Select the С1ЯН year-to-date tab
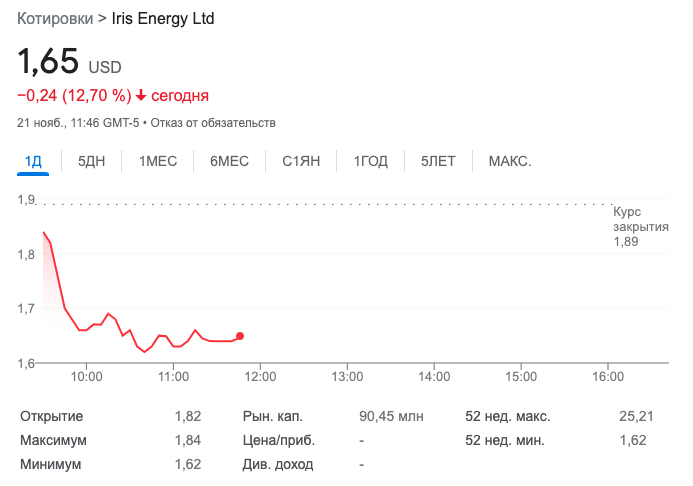Screen dimensions: 693x486 point(301,161)
